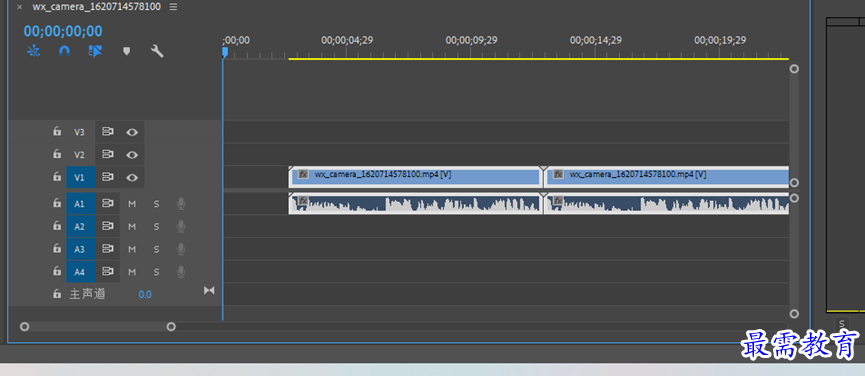Open fx badge on first video clip

[x=303, y=174]
